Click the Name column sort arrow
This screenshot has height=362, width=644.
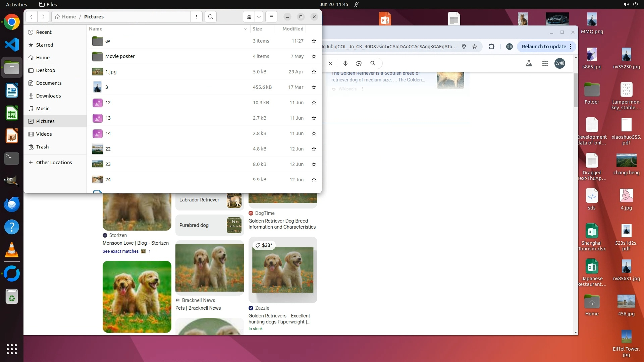click(x=245, y=29)
